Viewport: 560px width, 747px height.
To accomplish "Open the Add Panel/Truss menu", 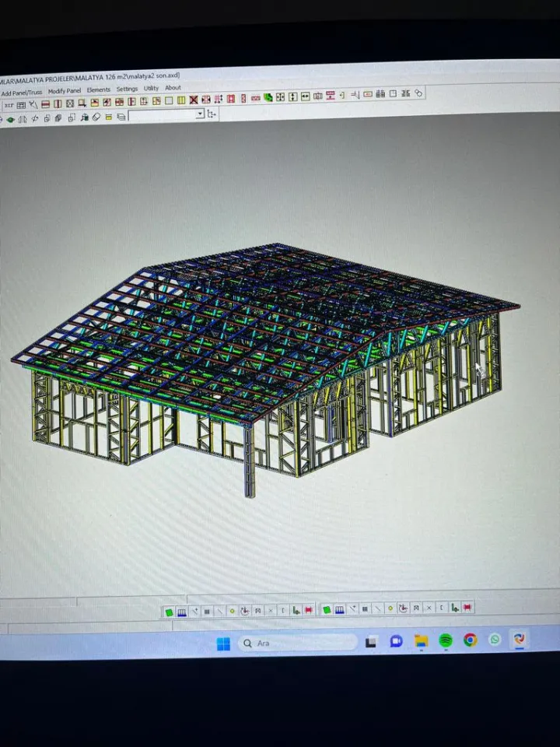I will point(22,93).
